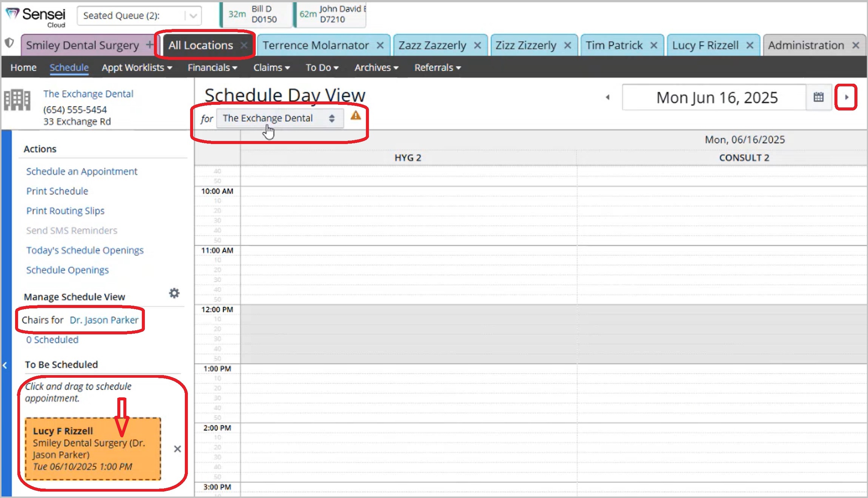Click Schedule an Appointment link

(82, 171)
